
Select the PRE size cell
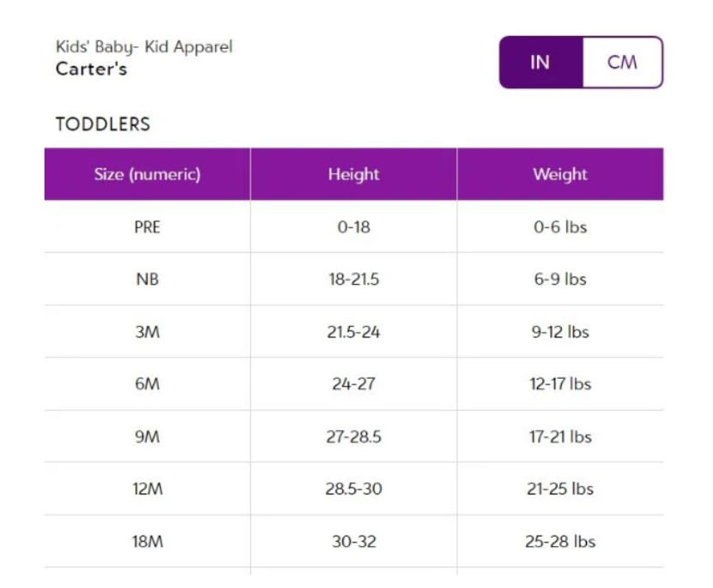pos(148,227)
